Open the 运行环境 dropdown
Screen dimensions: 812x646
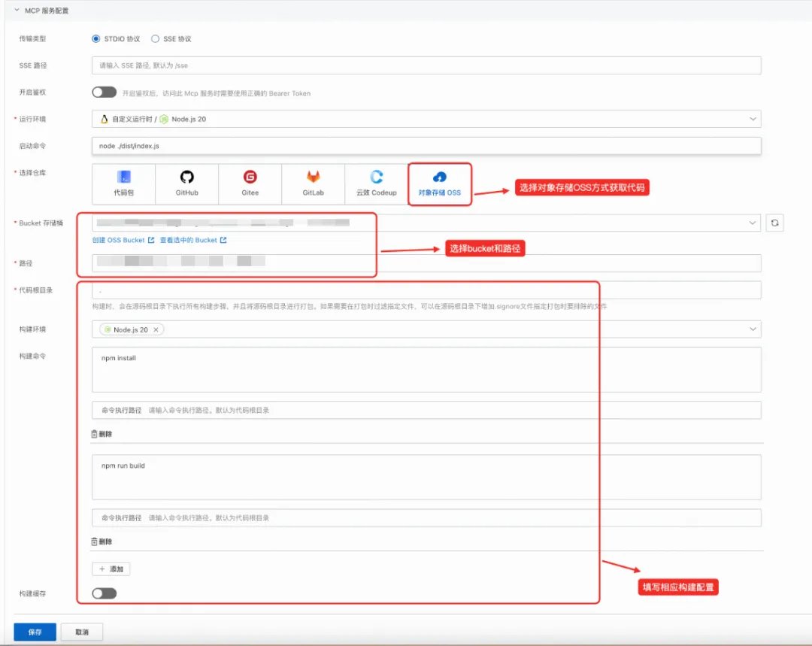point(753,119)
